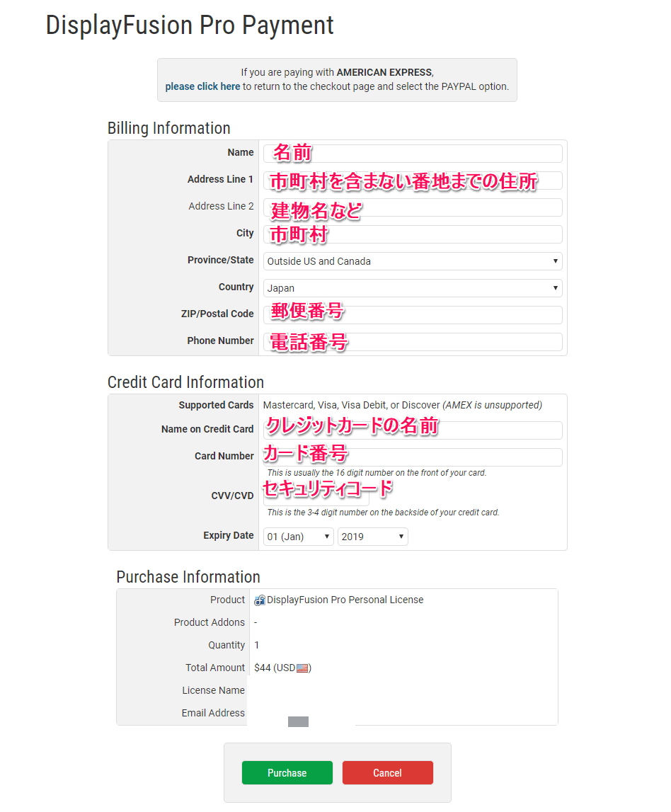Click the '$44 (USD' total amount
671x812 pixels.
click(275, 668)
